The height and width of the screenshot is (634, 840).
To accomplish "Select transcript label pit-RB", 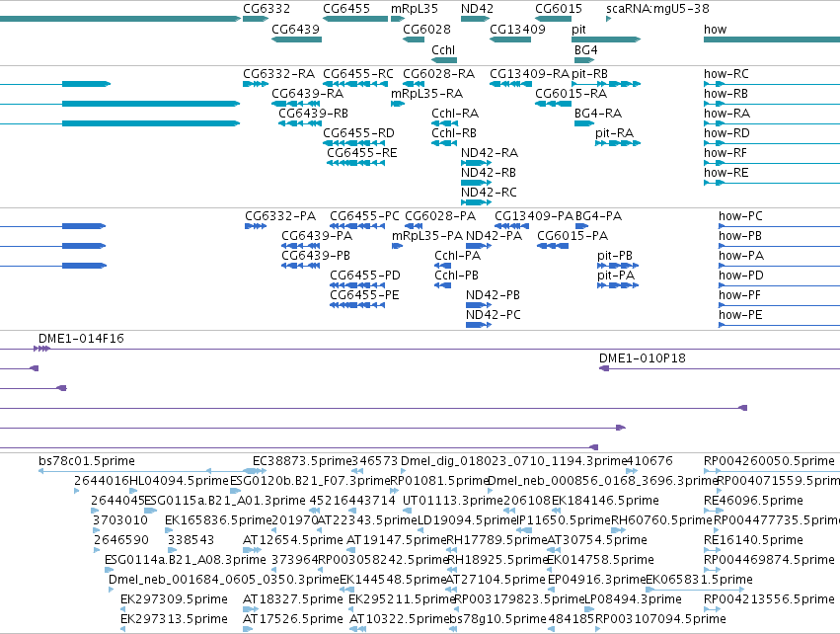I will (590, 74).
